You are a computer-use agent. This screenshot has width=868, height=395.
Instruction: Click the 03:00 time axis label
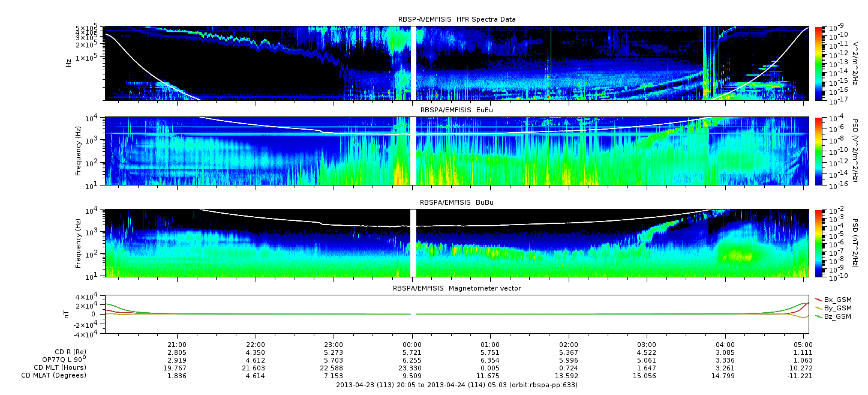point(647,344)
